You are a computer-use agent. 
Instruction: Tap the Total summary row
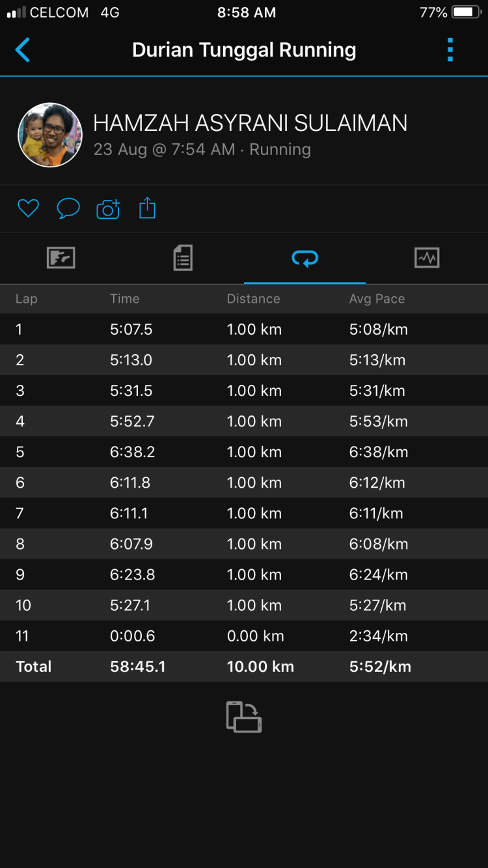(x=244, y=667)
